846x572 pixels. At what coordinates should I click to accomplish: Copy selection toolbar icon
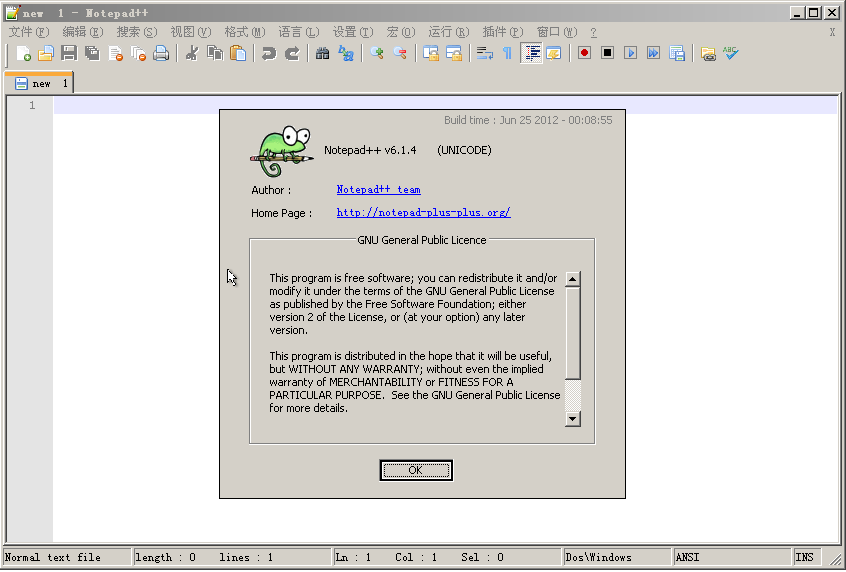click(x=215, y=53)
